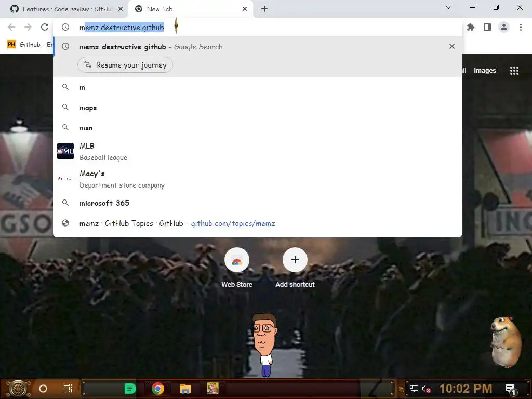This screenshot has height=399, width=532.
Task: Click the 10:02 PM clock
Action: tap(465, 389)
